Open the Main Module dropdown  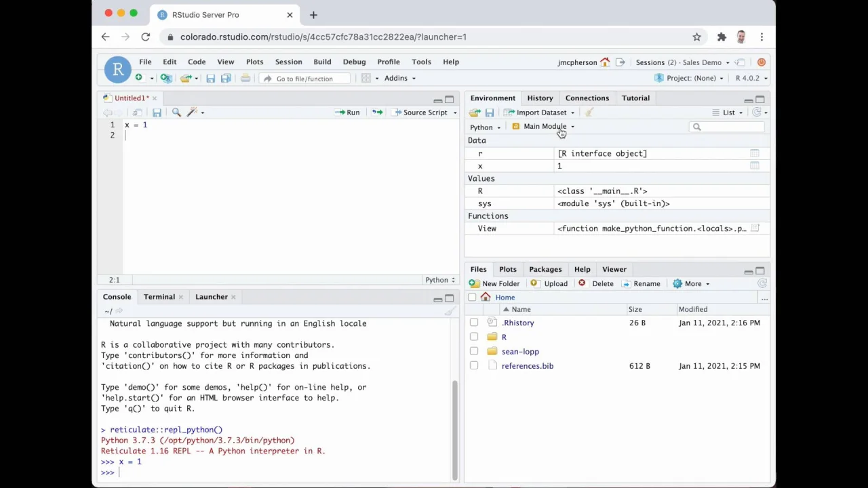tap(545, 127)
